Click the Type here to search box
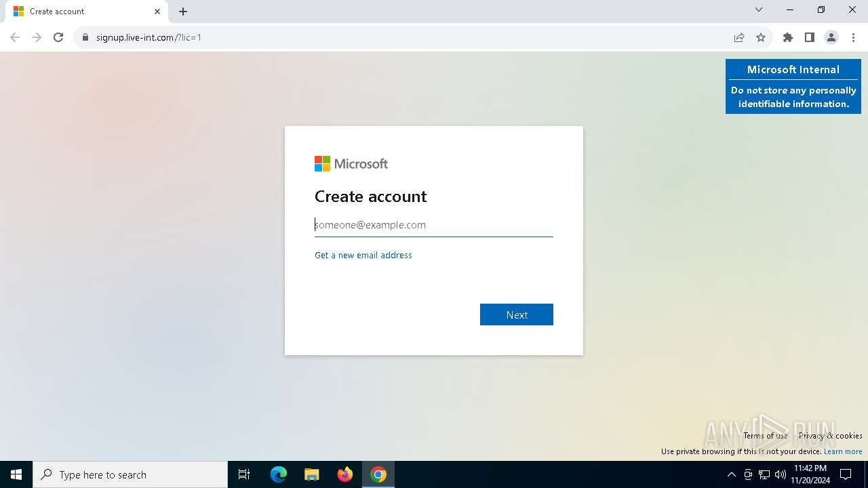Screen dimensions: 868x488 [130, 474]
